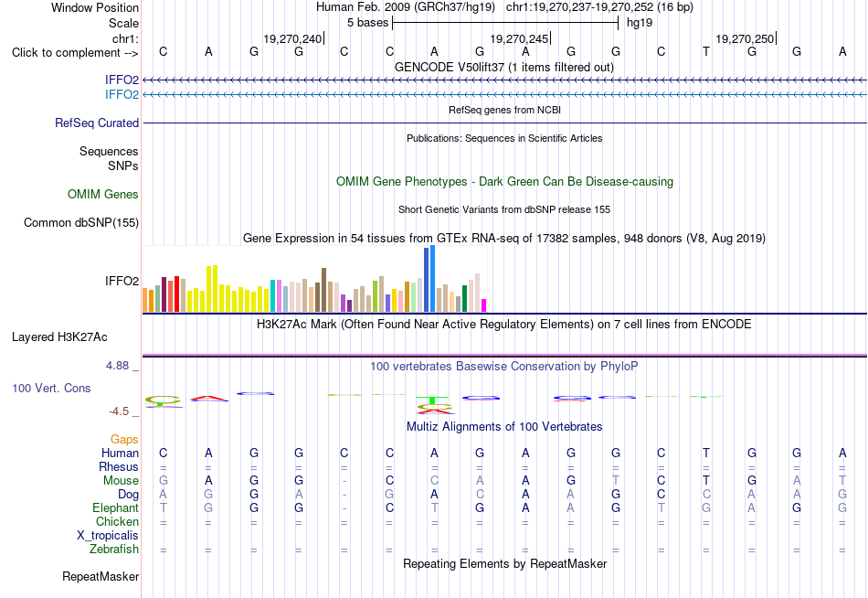Select the Mouse species row label
This screenshot has height=598, width=868.
(x=121, y=481)
